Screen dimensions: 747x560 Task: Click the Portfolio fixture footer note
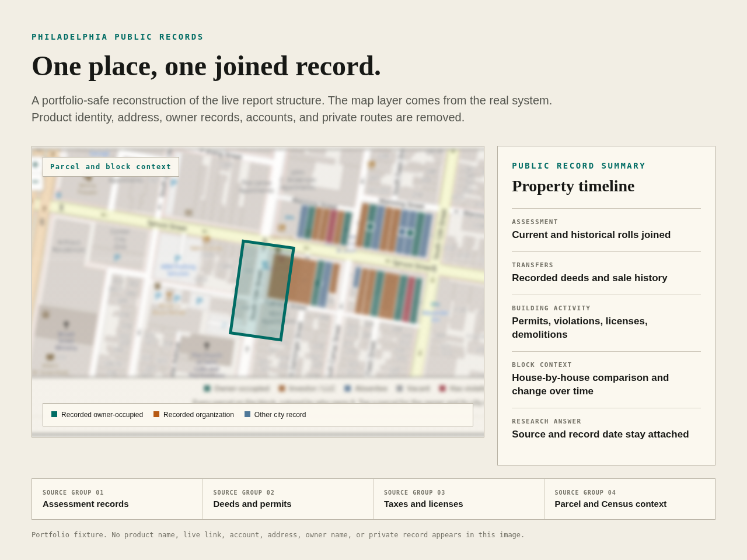[x=278, y=535]
